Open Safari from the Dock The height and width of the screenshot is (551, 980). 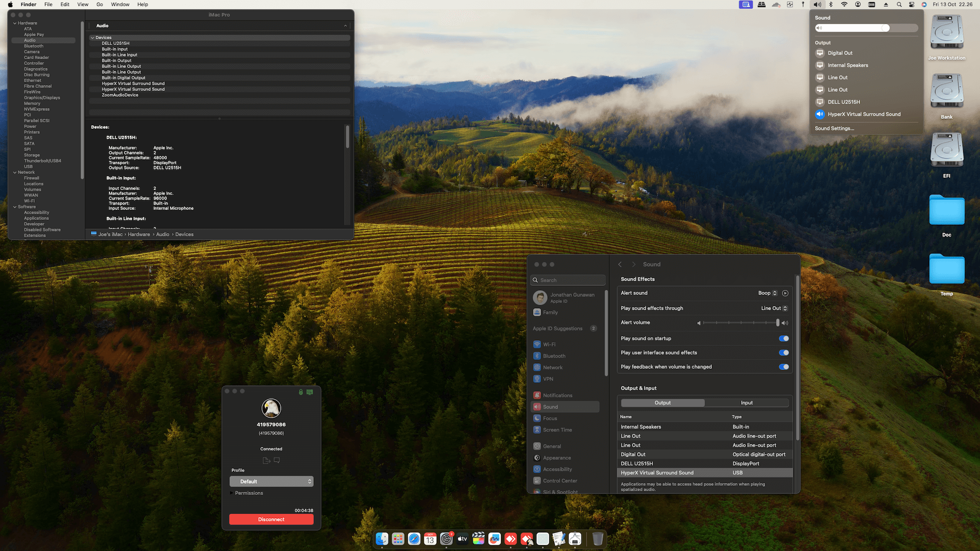coord(414,539)
